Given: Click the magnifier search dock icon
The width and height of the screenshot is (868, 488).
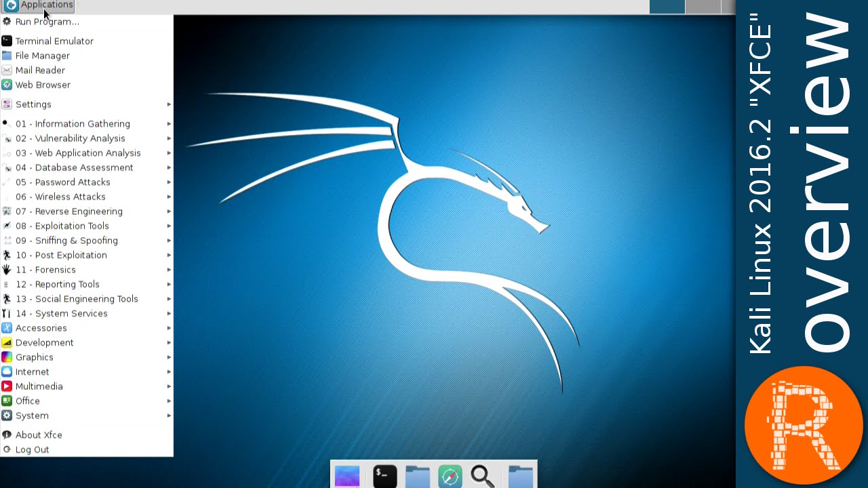Looking at the screenshot, I should [x=482, y=476].
